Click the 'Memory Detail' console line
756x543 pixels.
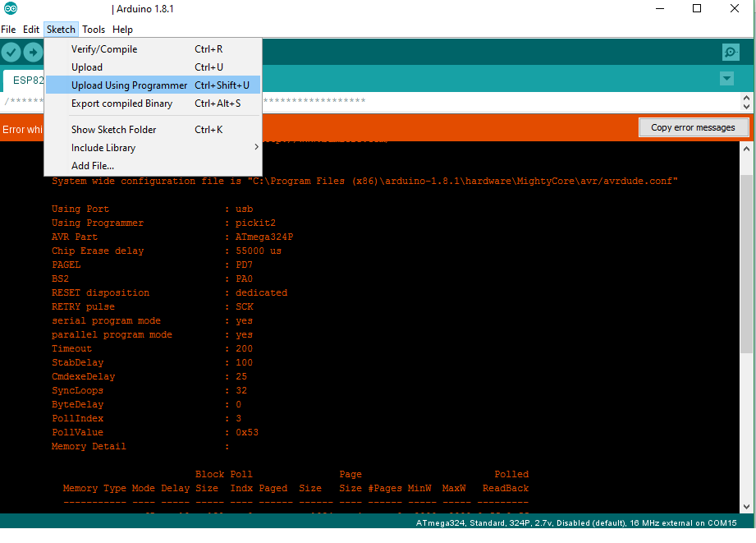click(140, 446)
